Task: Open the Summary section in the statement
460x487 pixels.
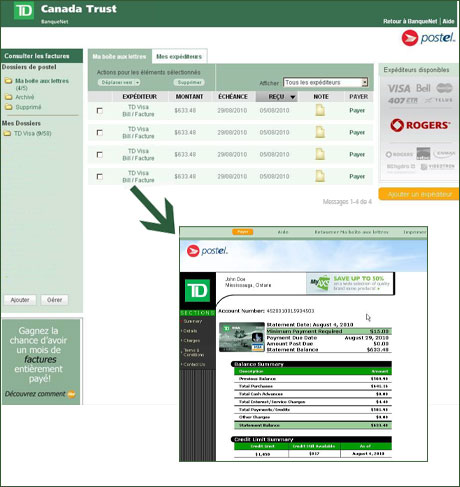Action: (x=192, y=321)
